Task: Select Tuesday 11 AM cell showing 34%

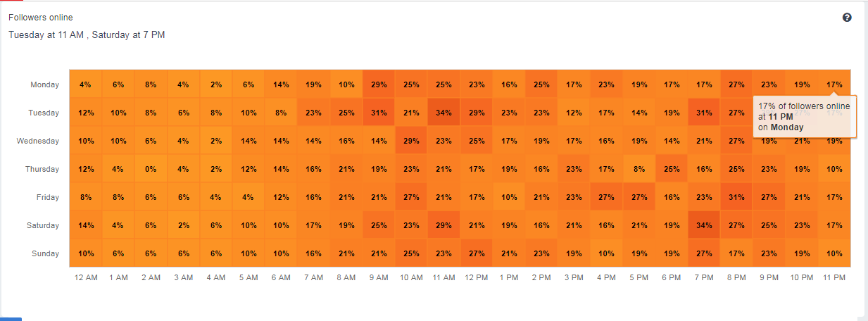Action: [x=444, y=113]
